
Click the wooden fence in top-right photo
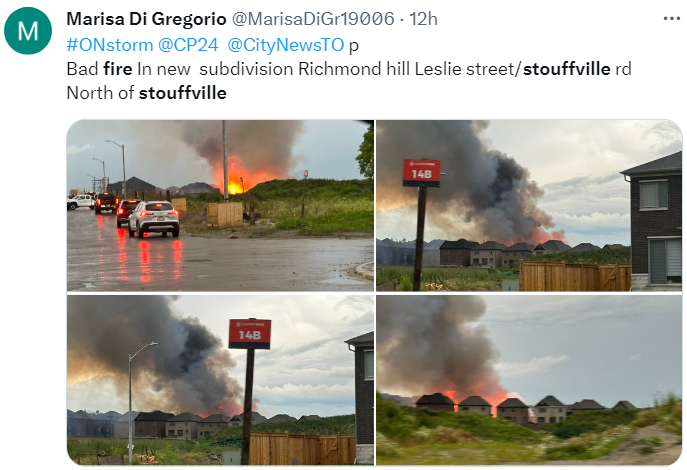click(x=575, y=275)
